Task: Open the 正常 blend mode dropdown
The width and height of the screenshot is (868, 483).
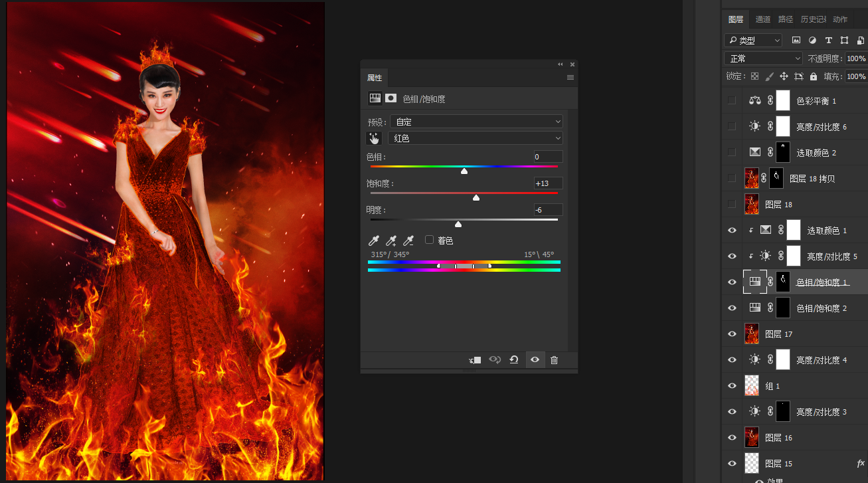Action: (763, 58)
